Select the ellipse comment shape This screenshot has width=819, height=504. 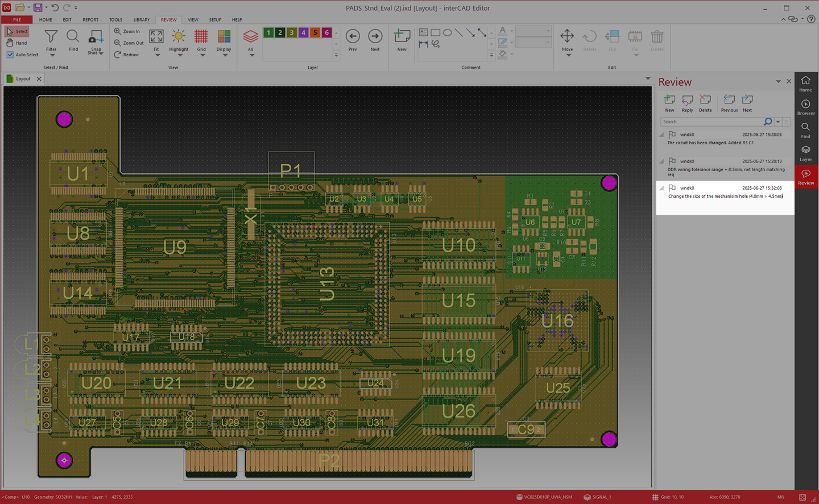(x=448, y=32)
